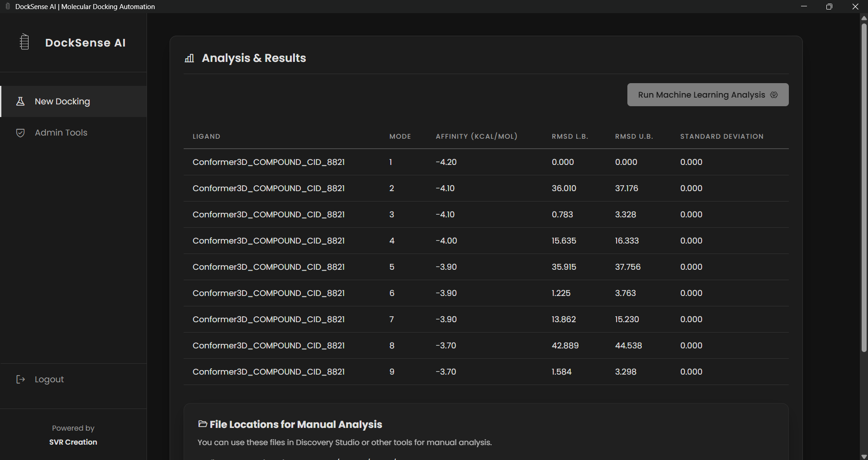Click RMSD lower bound 15.635
The width and height of the screenshot is (868, 460).
click(564, 241)
